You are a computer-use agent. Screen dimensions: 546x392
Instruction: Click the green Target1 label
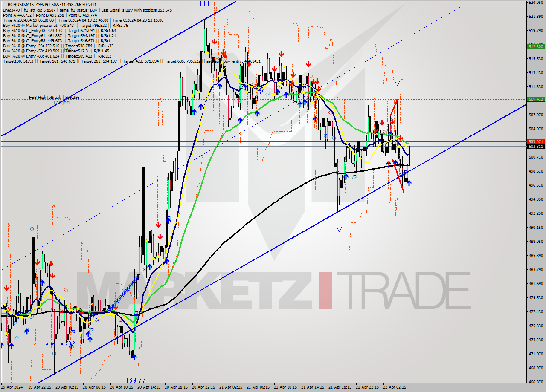62,103
